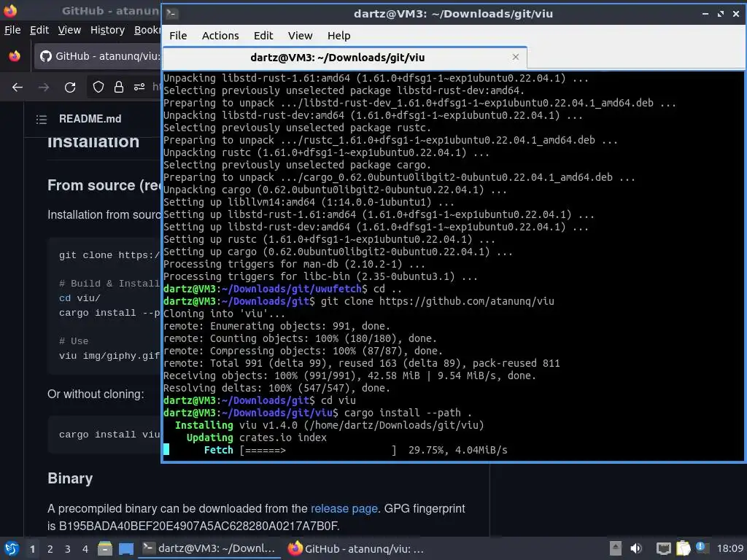The height and width of the screenshot is (560, 747).
Task: Open the File menu in the terminal
Action: (178, 36)
